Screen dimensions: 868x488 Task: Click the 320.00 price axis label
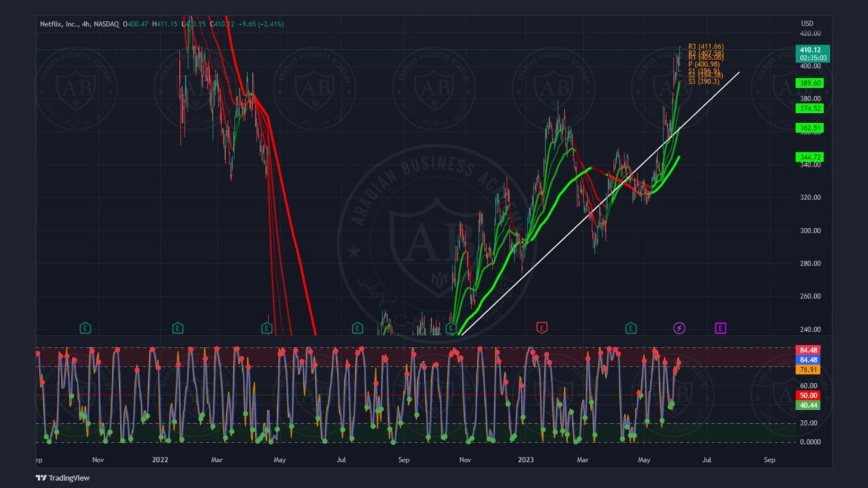coord(810,197)
